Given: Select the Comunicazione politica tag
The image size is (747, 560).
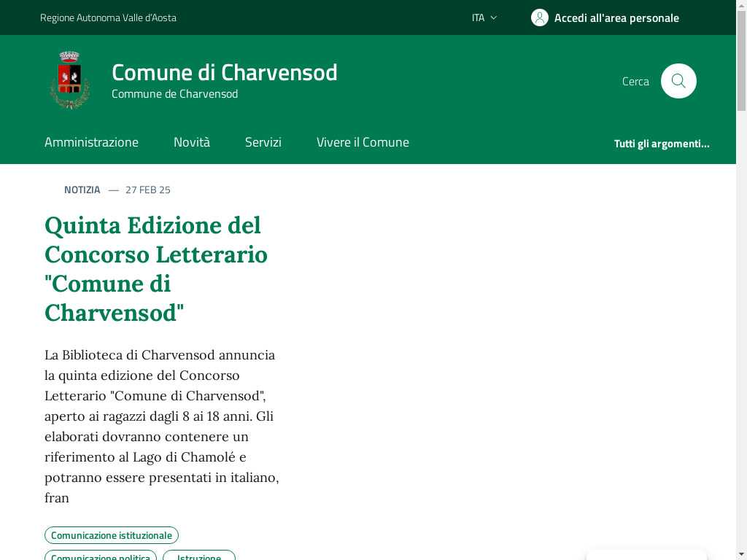Looking at the screenshot, I should pyautogui.click(x=101, y=555).
